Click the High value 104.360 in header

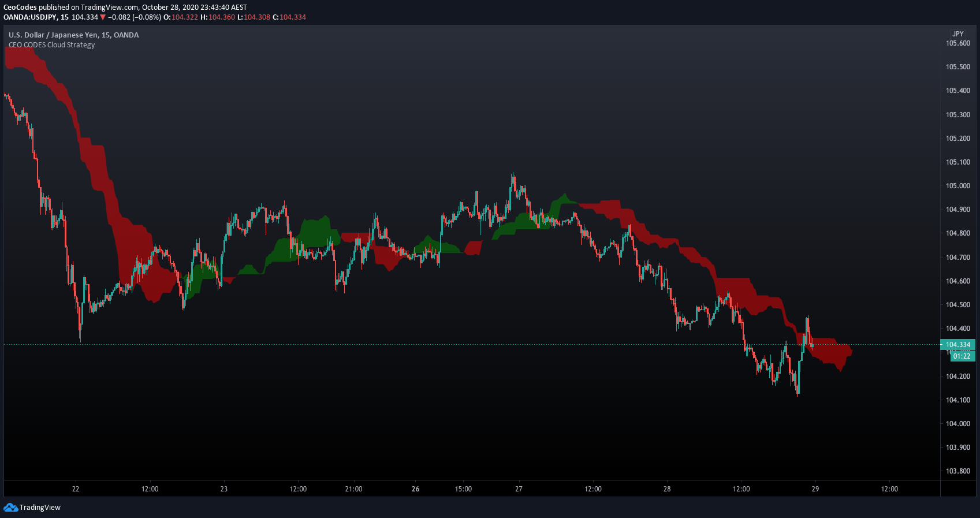pyautogui.click(x=222, y=17)
